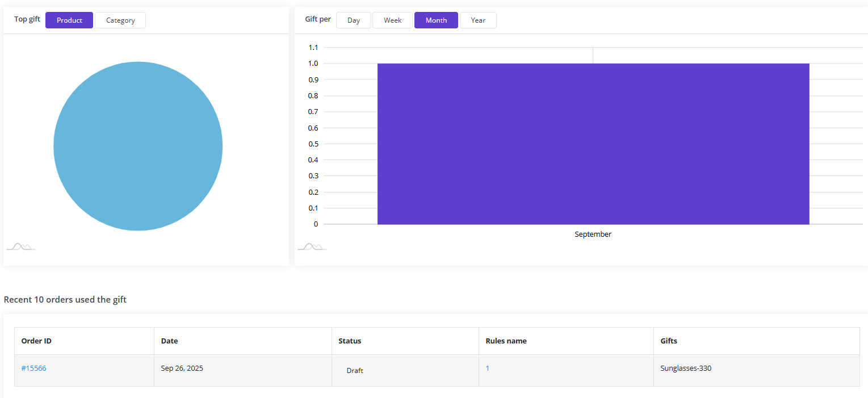Open order #15566

[x=34, y=368]
